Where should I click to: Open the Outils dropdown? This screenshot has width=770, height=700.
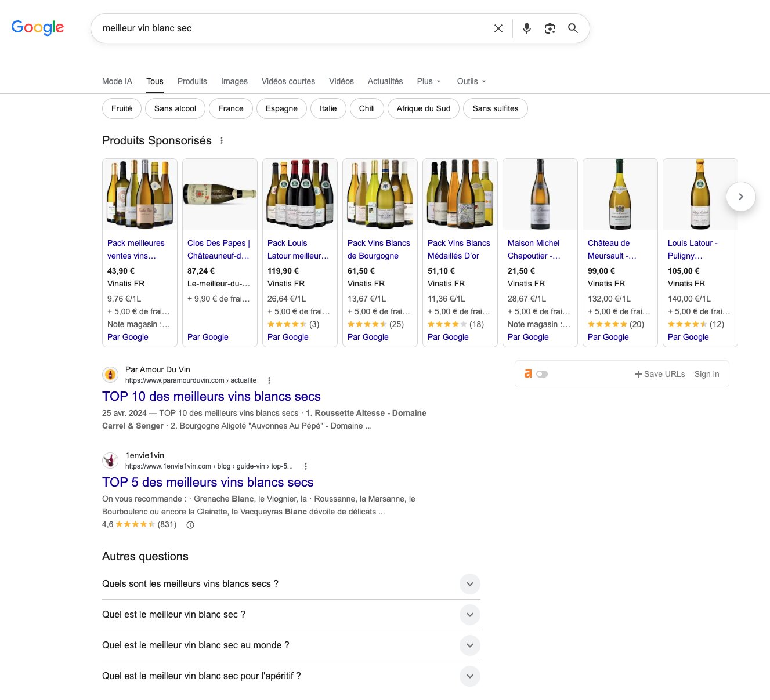[x=471, y=81]
